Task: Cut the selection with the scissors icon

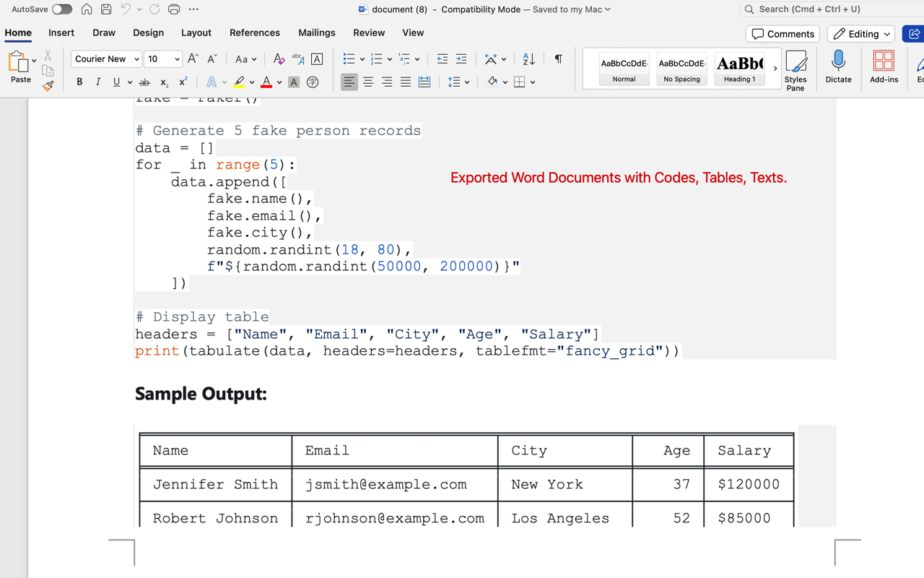Action: point(48,55)
